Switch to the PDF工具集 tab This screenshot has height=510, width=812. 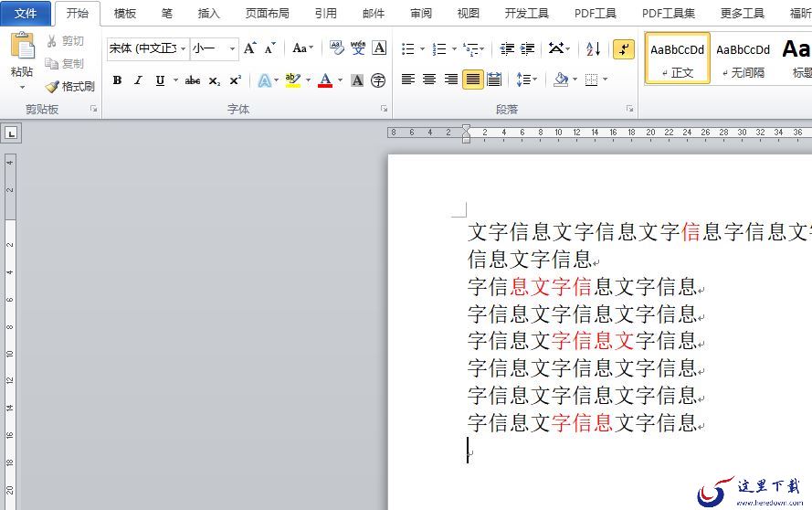click(x=669, y=14)
